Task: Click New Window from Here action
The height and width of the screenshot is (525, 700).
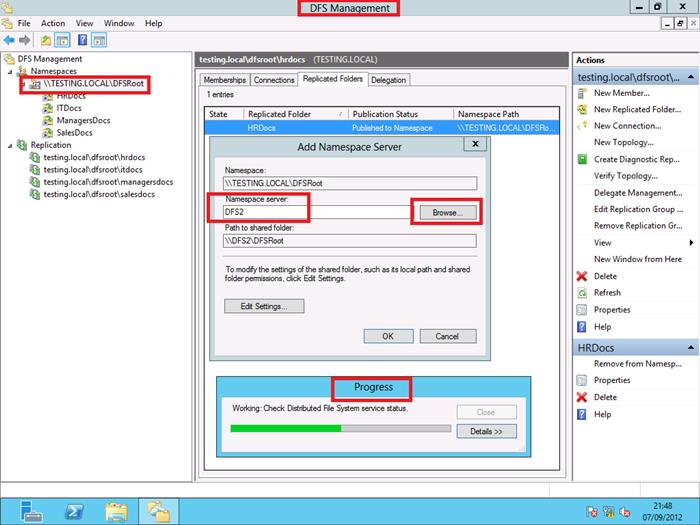Action: (638, 259)
